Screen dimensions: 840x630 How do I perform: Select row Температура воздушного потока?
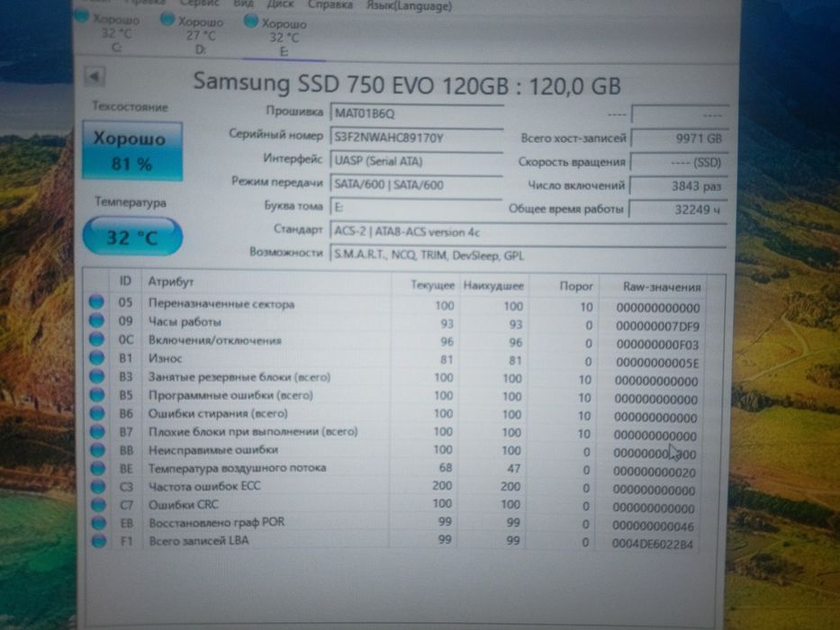coord(395,469)
